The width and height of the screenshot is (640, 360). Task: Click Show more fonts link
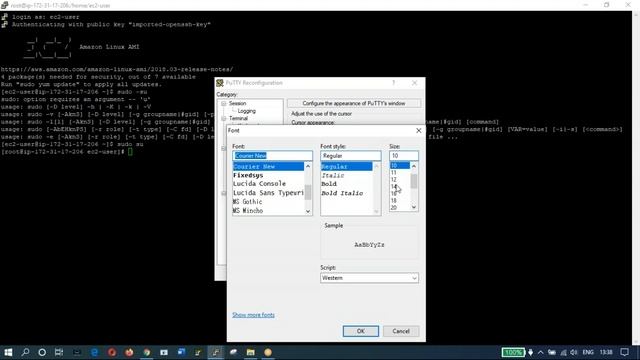click(x=253, y=315)
